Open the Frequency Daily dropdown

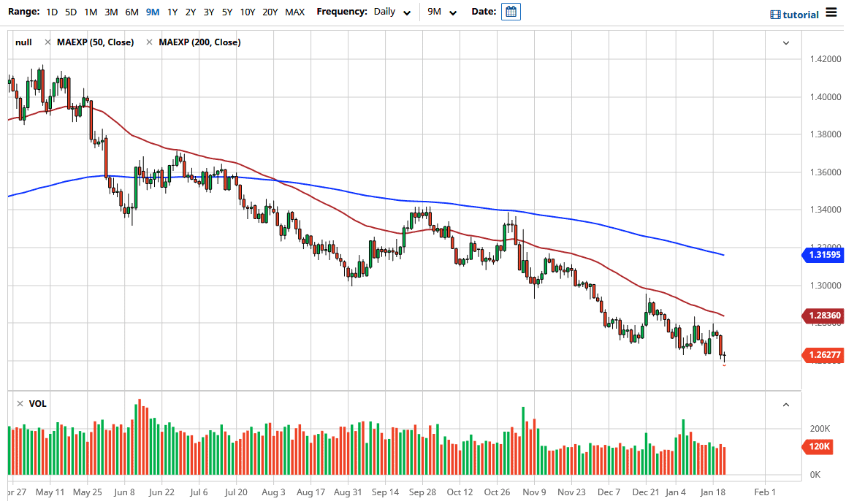(x=392, y=12)
